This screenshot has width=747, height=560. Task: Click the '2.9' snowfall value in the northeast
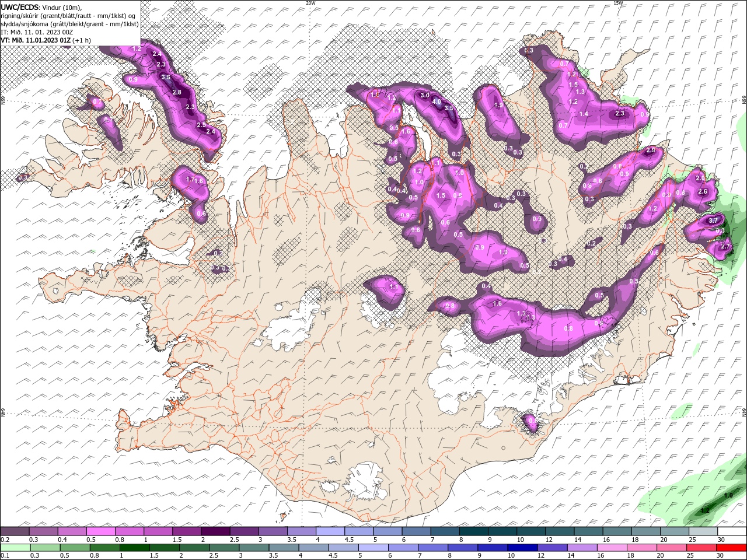point(651,150)
